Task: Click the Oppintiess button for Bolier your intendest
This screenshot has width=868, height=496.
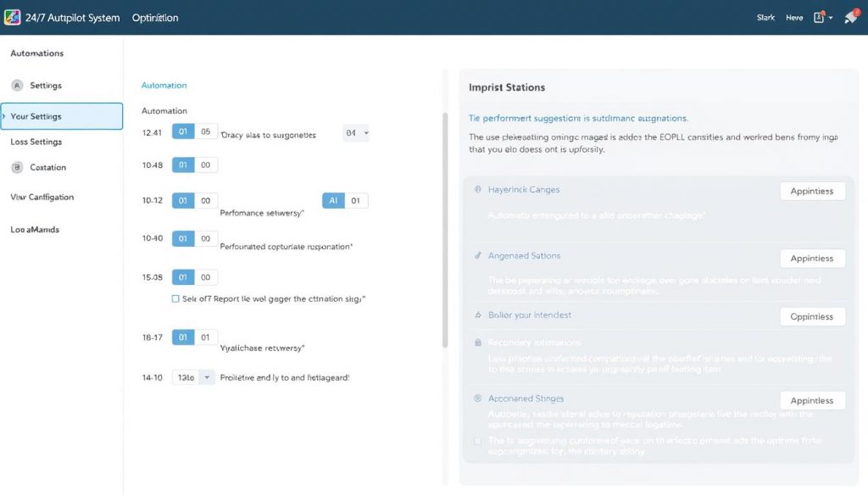Action: 811,317
